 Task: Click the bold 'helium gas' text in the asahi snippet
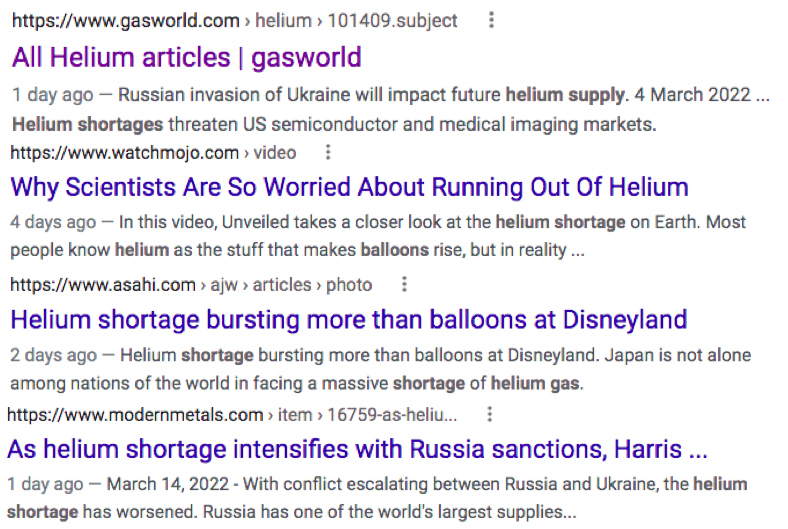[x=535, y=383]
